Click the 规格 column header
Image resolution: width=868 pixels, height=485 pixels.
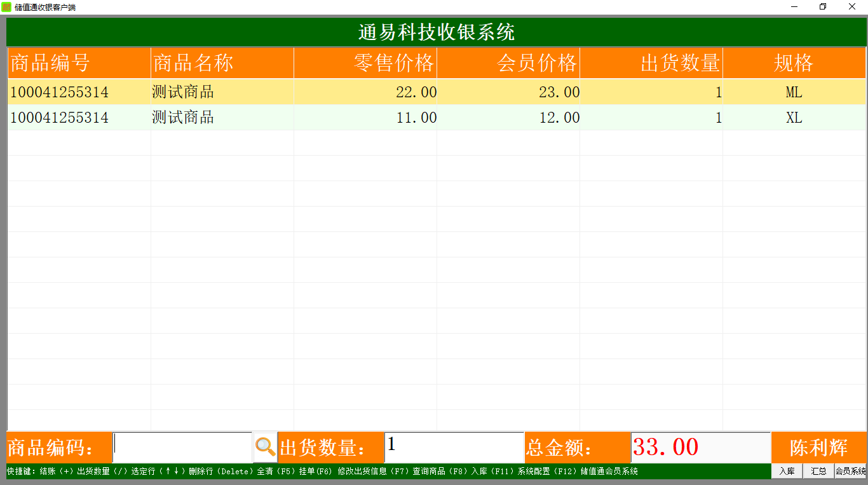[794, 63]
